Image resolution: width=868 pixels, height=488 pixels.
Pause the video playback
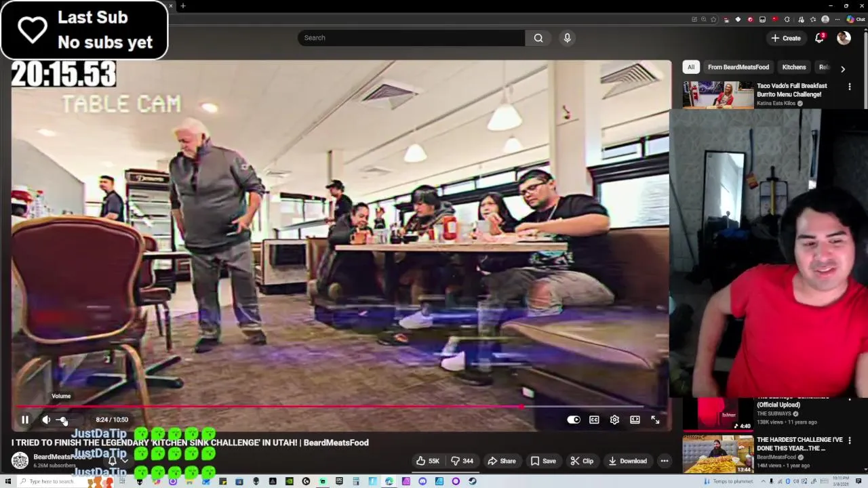click(x=25, y=420)
